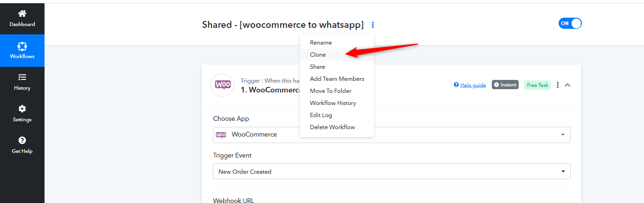644x203 pixels.
Task: Open the Help guide link
Action: pyautogui.click(x=470, y=85)
